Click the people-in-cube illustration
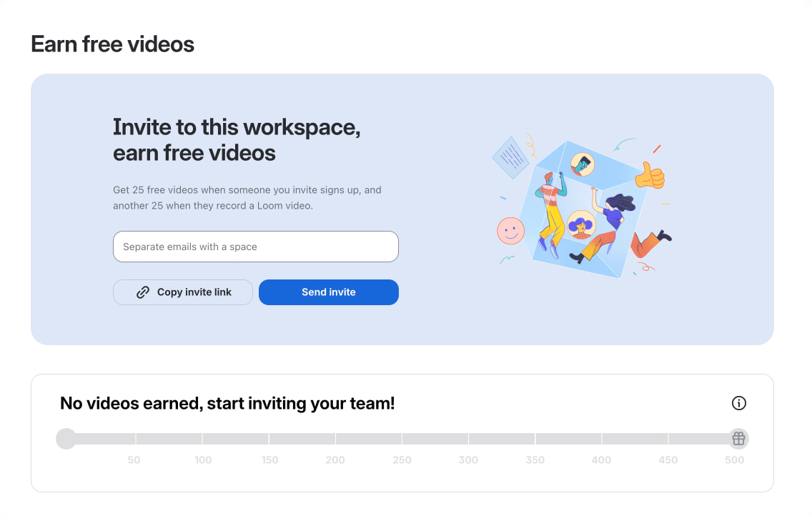The width and height of the screenshot is (812, 516). point(582,205)
